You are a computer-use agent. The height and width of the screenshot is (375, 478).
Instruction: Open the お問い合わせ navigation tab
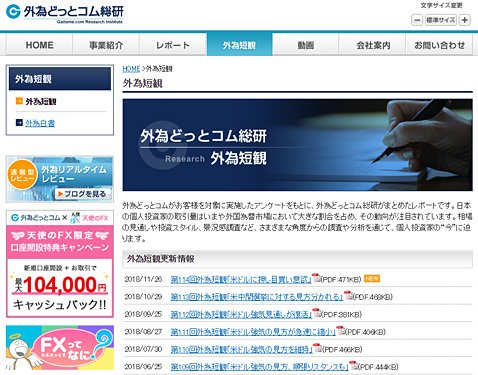(439, 45)
